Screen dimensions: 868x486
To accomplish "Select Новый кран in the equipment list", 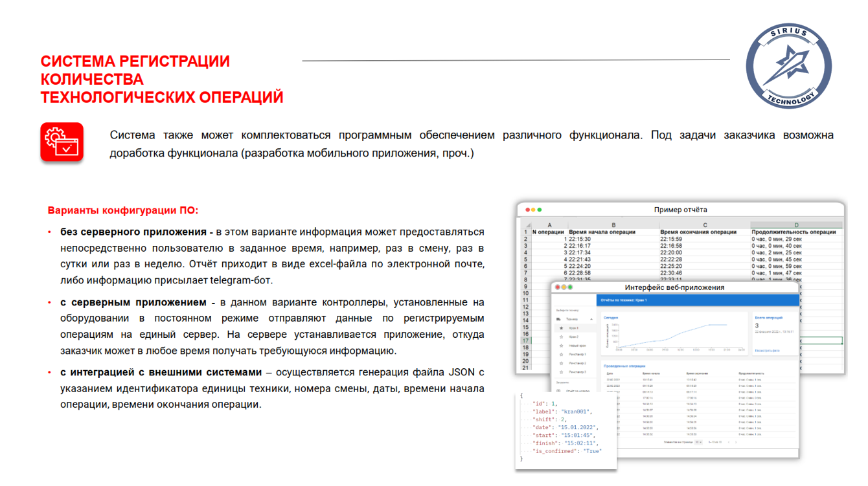I will coord(577,346).
